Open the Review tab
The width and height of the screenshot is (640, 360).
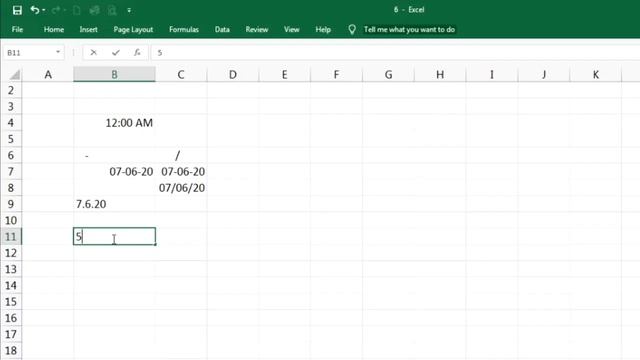point(257,29)
